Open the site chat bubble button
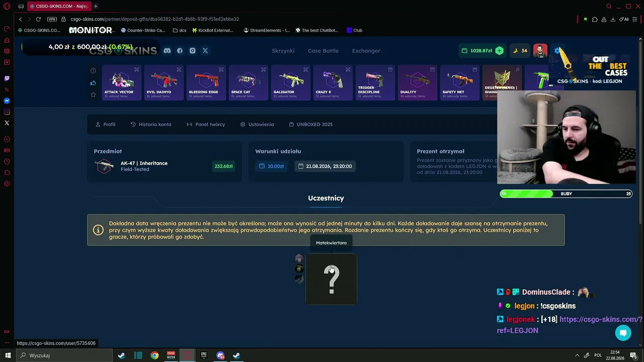 pyautogui.click(x=623, y=333)
